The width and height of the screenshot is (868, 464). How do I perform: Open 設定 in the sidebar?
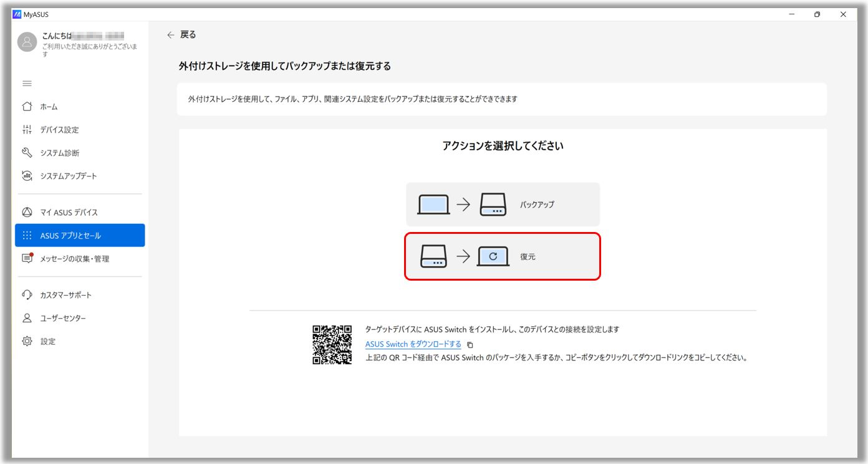pyautogui.click(x=80, y=341)
